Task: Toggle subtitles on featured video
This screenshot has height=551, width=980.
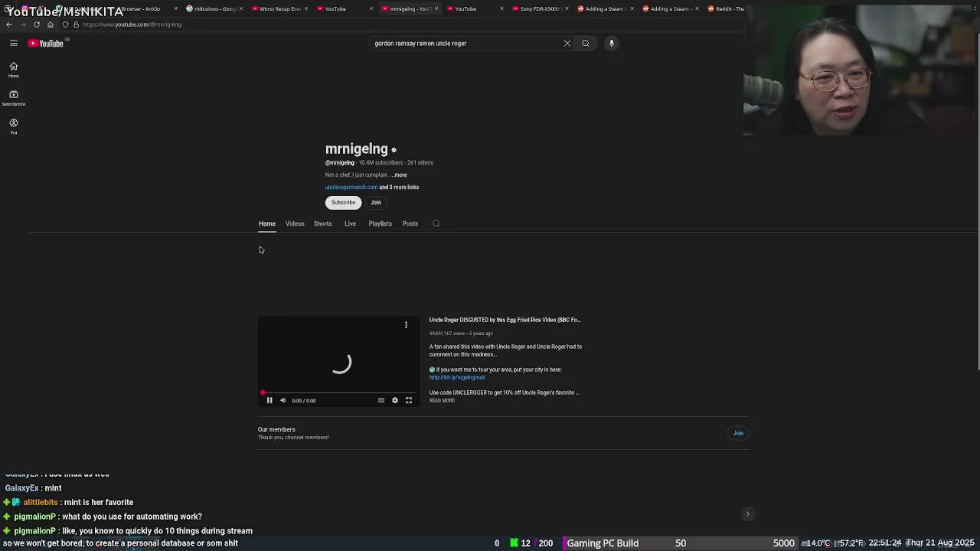Action: [381, 400]
